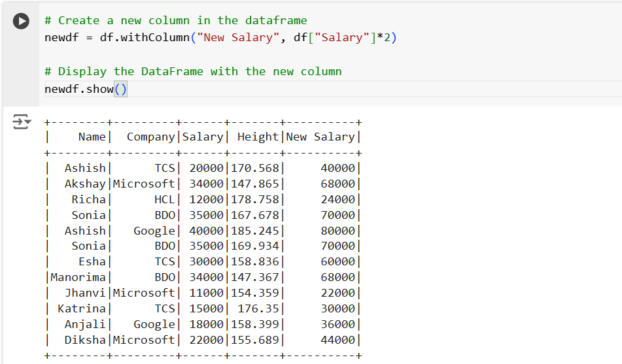Click the comment 'Display the DataFrame'
Screen dimensions: 622x364
[193, 71]
